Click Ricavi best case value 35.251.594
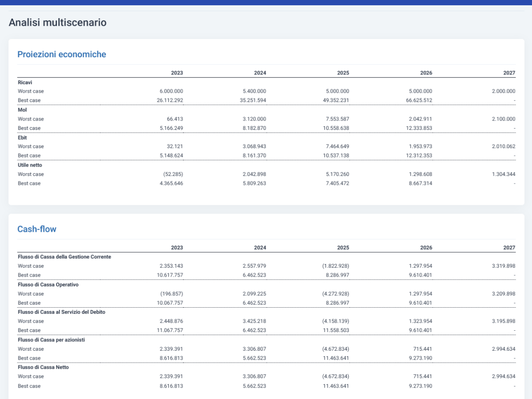 pyautogui.click(x=253, y=100)
